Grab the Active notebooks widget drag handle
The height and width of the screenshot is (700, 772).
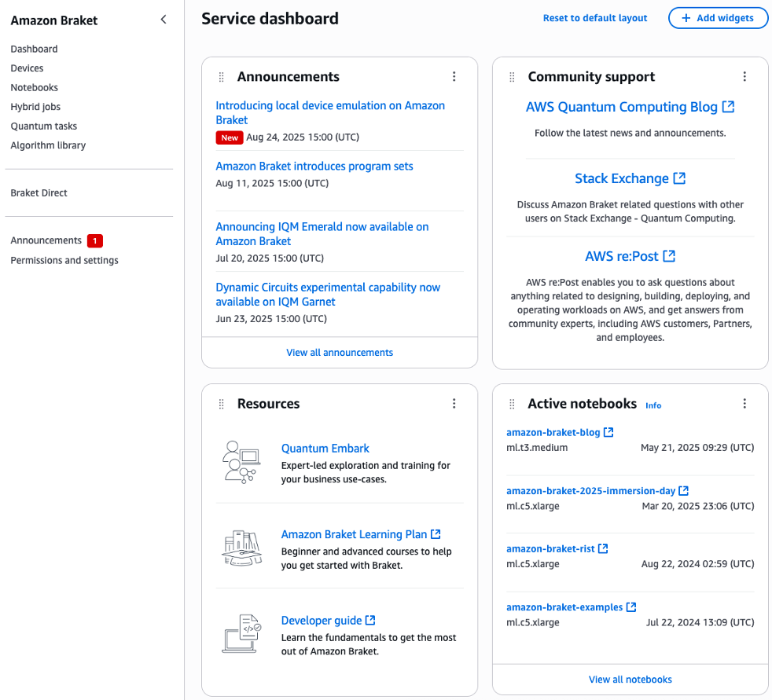point(512,404)
